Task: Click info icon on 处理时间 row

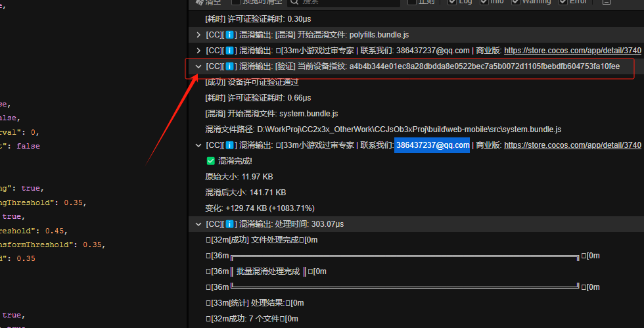Action: tap(230, 224)
